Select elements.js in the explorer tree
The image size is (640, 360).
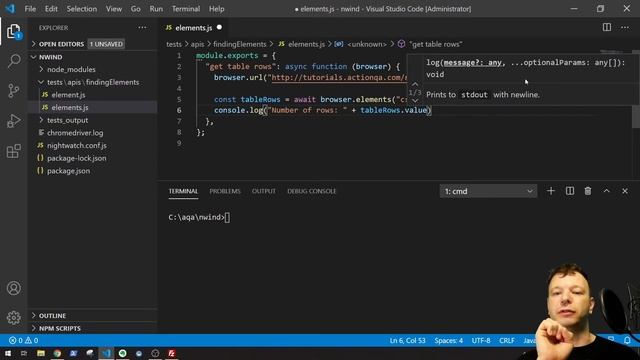(92, 107)
